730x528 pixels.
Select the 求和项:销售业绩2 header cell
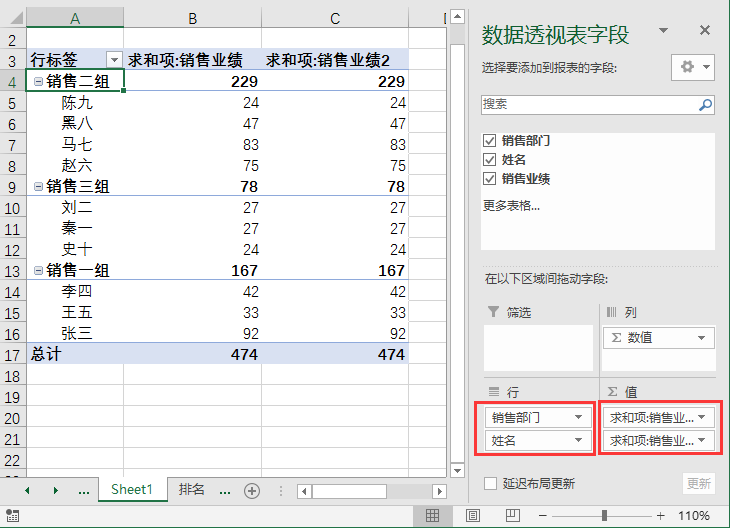(x=335, y=60)
